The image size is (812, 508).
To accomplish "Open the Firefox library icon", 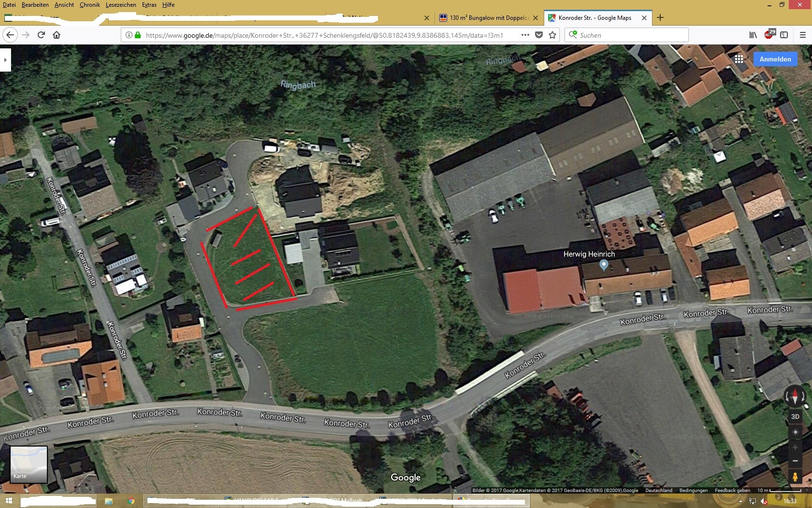I will click(x=753, y=35).
